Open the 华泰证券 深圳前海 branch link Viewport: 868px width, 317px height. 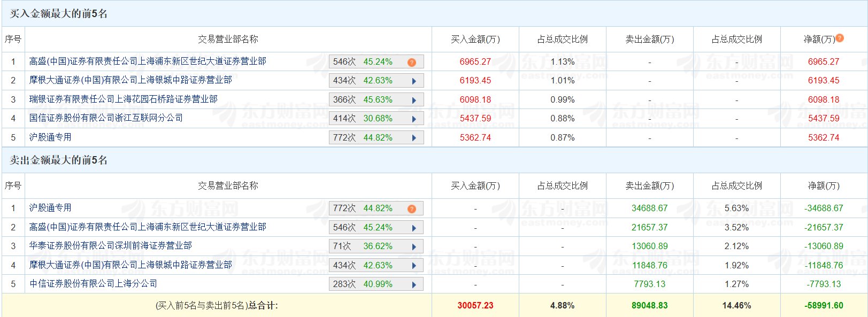click(x=111, y=246)
